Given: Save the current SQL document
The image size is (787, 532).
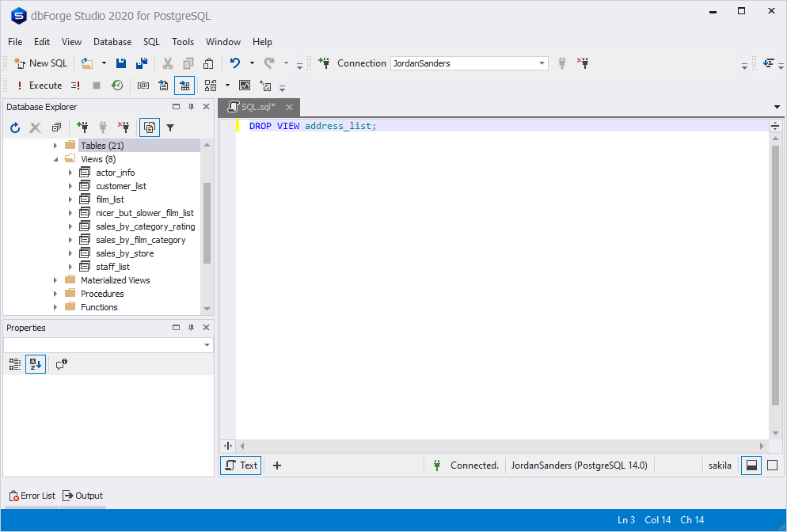Looking at the screenshot, I should pos(120,63).
